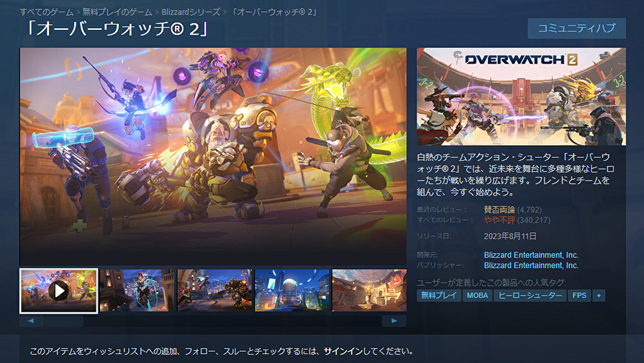Select the FPS tag

579,295
